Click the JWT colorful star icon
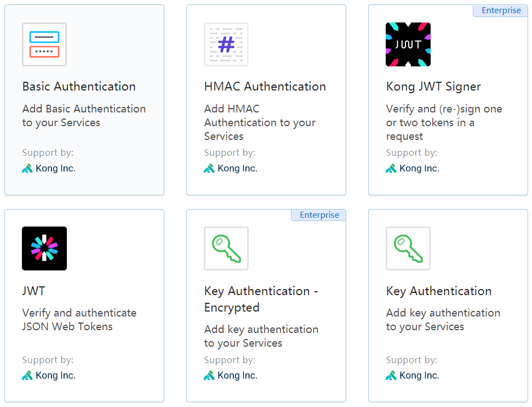This screenshot has width=532, height=407. tap(44, 248)
